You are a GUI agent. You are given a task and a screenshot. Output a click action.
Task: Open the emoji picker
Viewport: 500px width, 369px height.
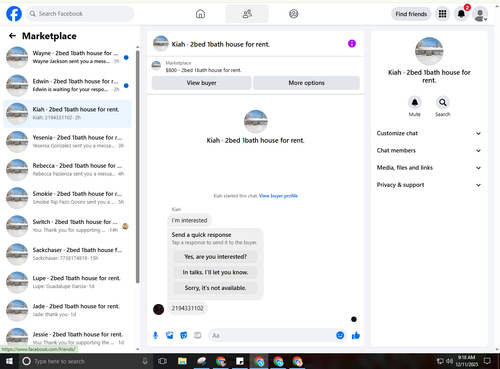point(340,335)
